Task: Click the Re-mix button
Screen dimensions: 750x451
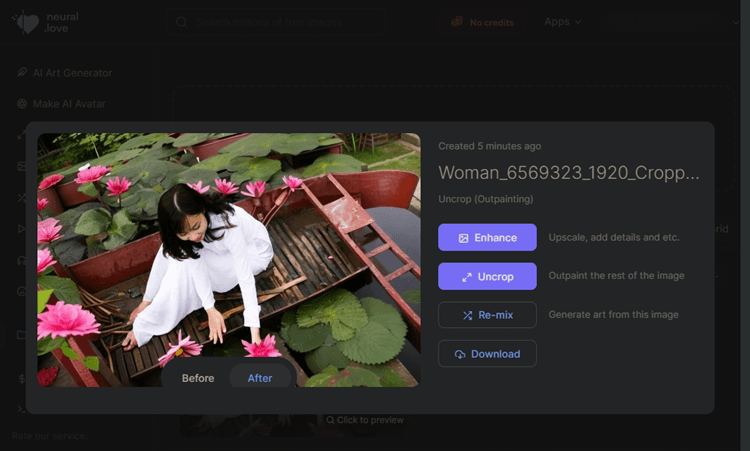Action: coord(487,315)
